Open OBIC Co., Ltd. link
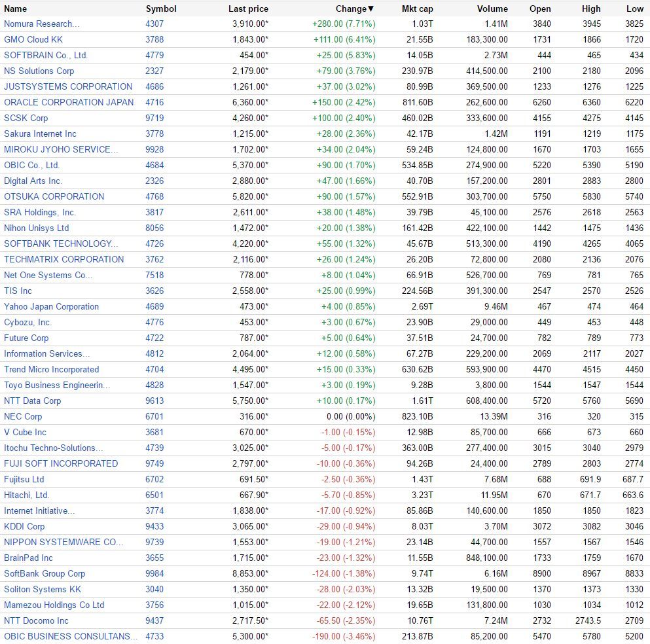This screenshot has height=644, width=650. pos(32,166)
